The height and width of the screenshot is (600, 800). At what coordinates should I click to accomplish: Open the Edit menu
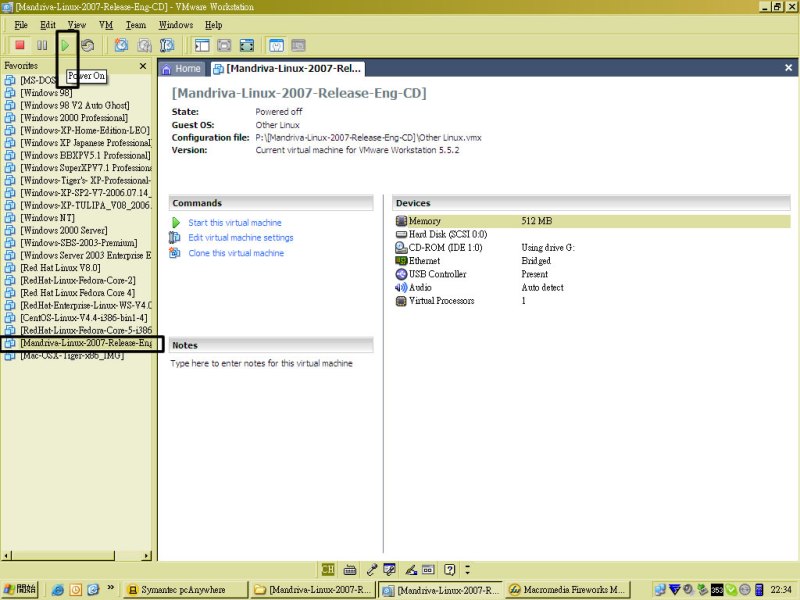pyautogui.click(x=48, y=25)
